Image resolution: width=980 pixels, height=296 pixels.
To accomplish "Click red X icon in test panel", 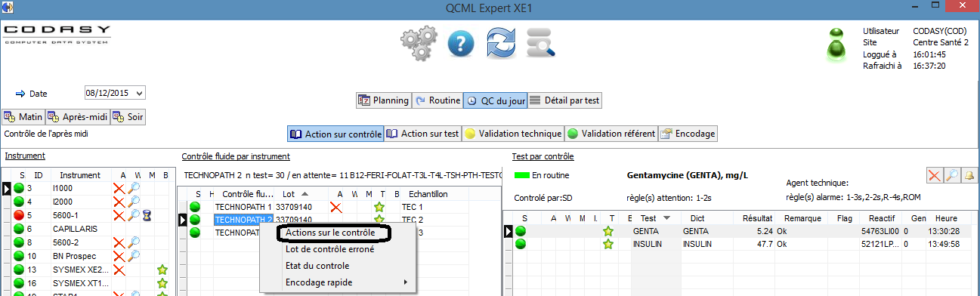I will pyautogui.click(x=935, y=175).
